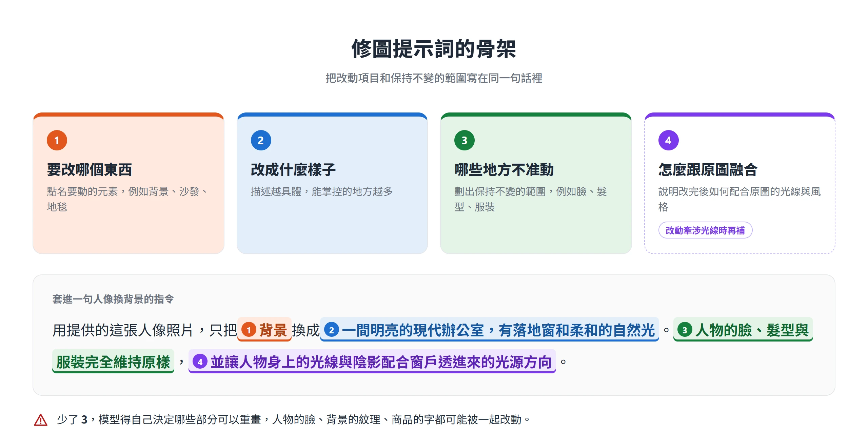The image size is (868, 434).
Task: Click the orange highlighted word 背景
Action: point(273,330)
